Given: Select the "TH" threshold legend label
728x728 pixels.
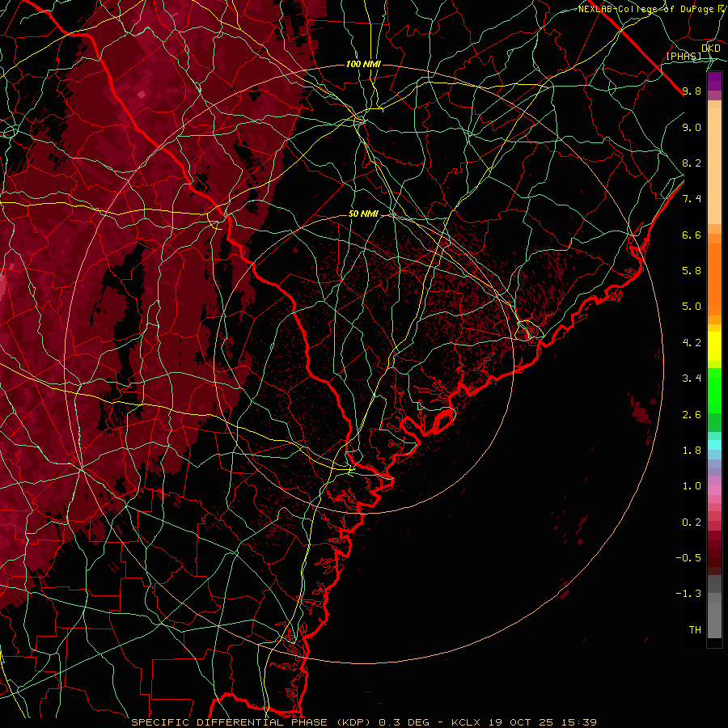Looking at the screenshot, I should 695,630.
